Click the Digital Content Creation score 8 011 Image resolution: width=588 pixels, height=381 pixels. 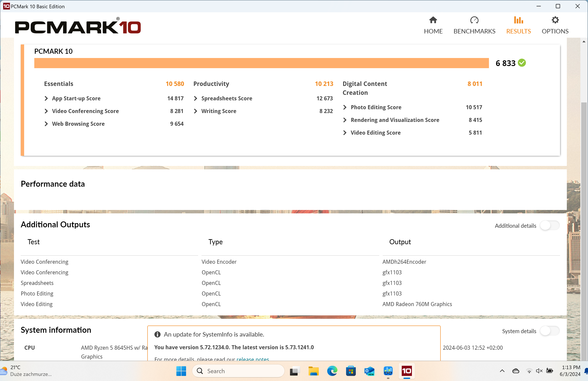(475, 84)
